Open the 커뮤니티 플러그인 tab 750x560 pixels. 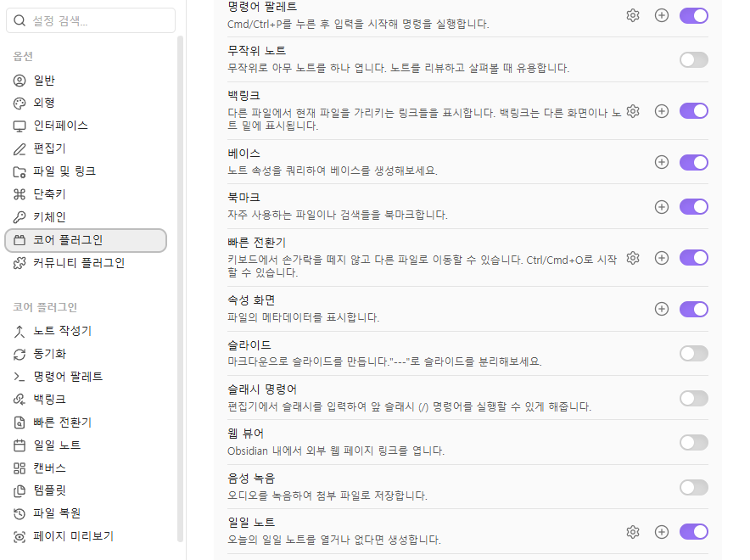(86, 263)
